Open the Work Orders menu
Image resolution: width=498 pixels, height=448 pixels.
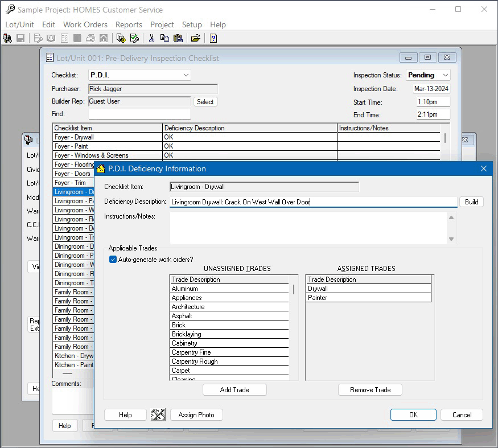(x=85, y=24)
